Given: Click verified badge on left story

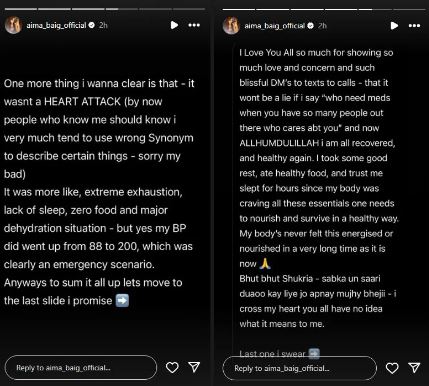Looking at the screenshot, I should tap(91, 25).
